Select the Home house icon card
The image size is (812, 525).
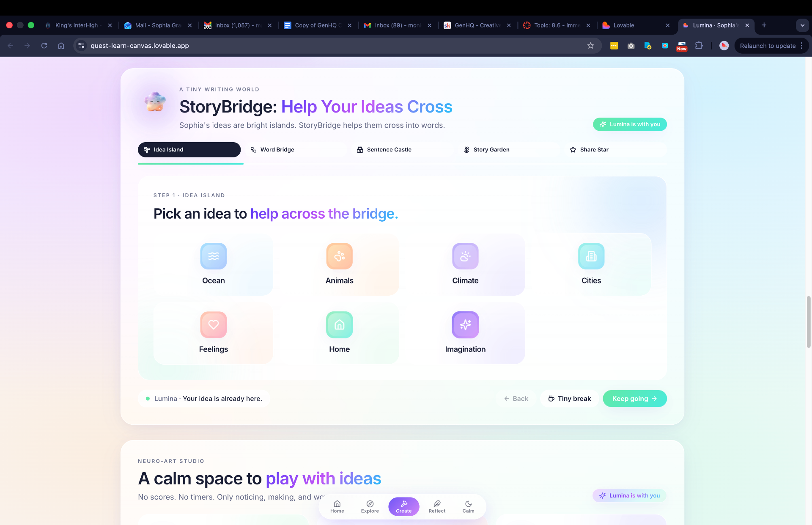tap(339, 333)
